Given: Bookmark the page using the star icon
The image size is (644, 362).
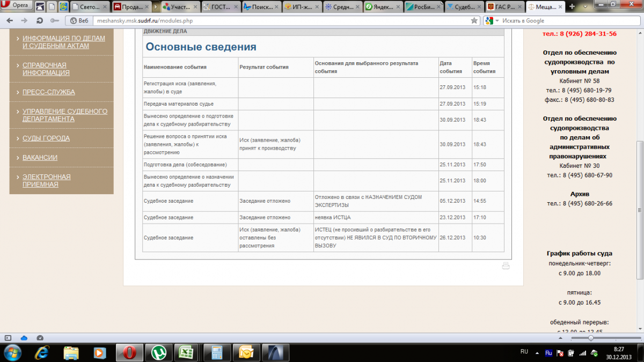Looking at the screenshot, I should tap(474, 20).
